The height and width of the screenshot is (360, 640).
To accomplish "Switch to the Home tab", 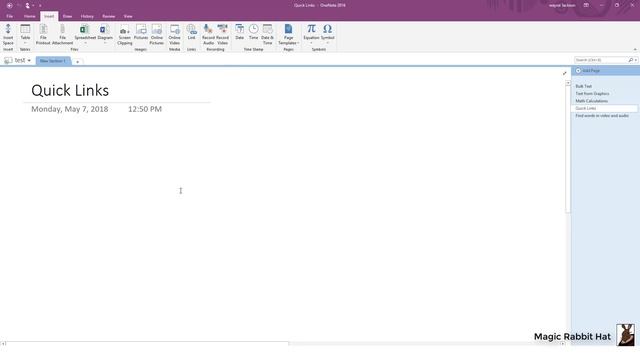I will pos(29,16).
